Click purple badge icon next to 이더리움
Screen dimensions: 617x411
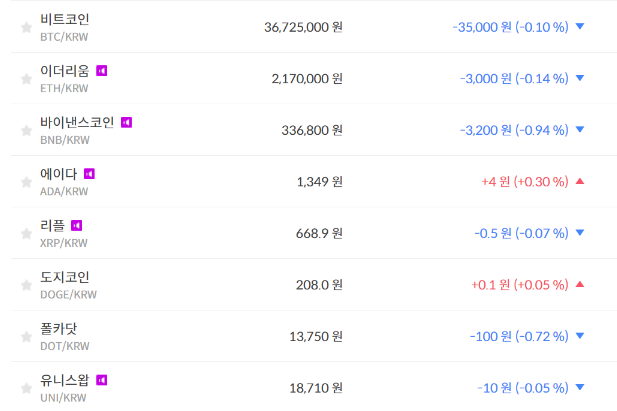click(x=101, y=71)
